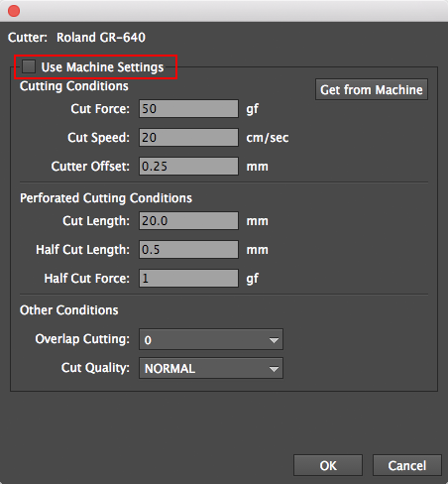Click into the Cut Force input field

point(188,108)
